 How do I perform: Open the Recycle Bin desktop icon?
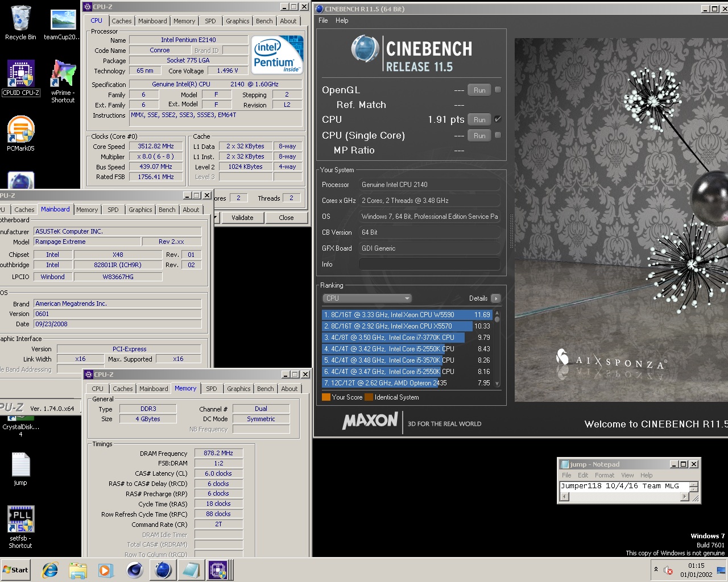(20, 23)
